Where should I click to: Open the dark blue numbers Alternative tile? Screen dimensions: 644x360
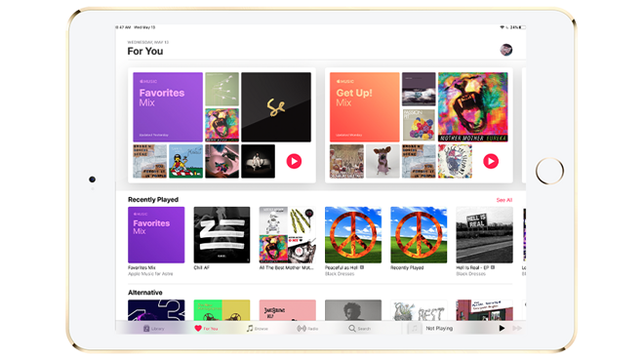coord(156,310)
